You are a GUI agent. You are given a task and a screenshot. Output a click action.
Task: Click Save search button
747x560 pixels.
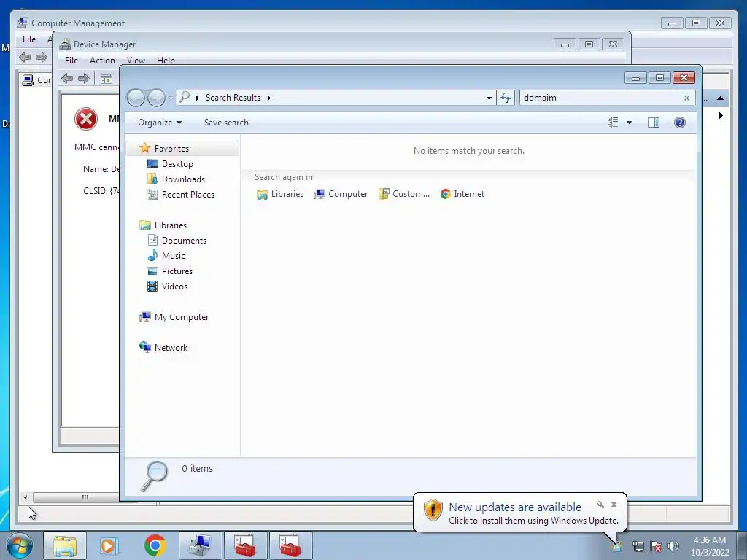click(226, 122)
